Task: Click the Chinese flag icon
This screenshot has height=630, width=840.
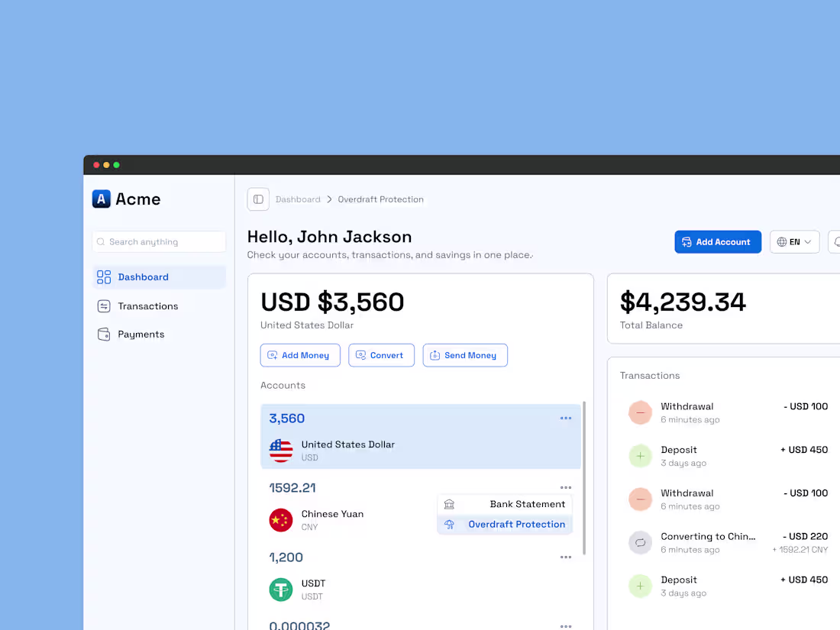Action: coord(281,520)
